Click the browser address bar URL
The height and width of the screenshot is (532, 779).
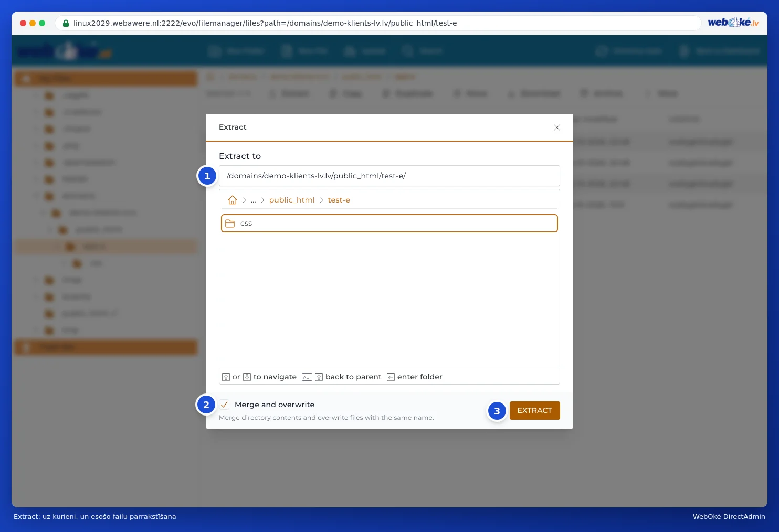265,23
